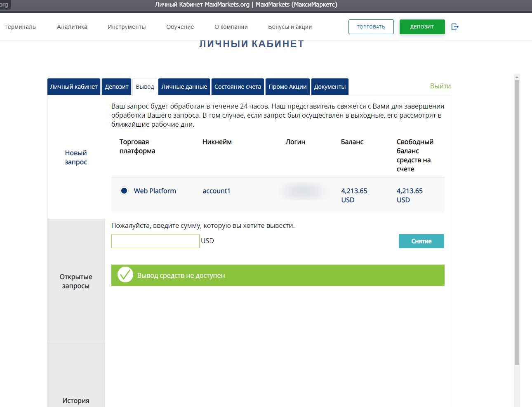Focus the withdrawal amount USD input field
Viewport: 532px width, 407px height.
point(155,241)
